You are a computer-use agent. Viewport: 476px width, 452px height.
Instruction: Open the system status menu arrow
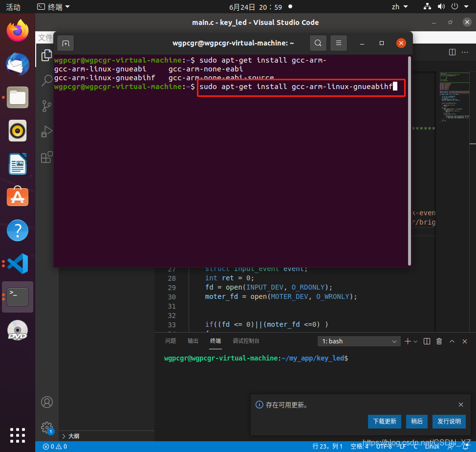[x=466, y=7]
